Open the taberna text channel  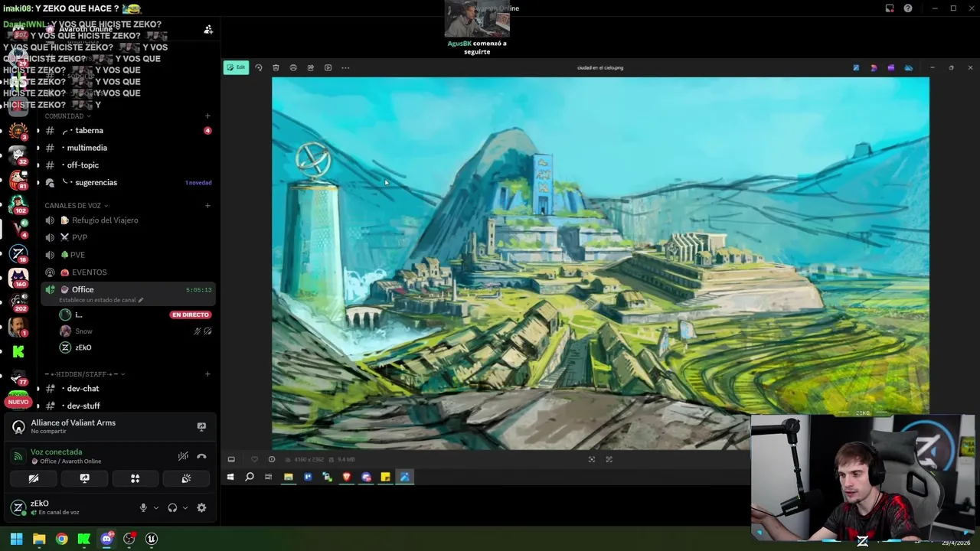128,130
